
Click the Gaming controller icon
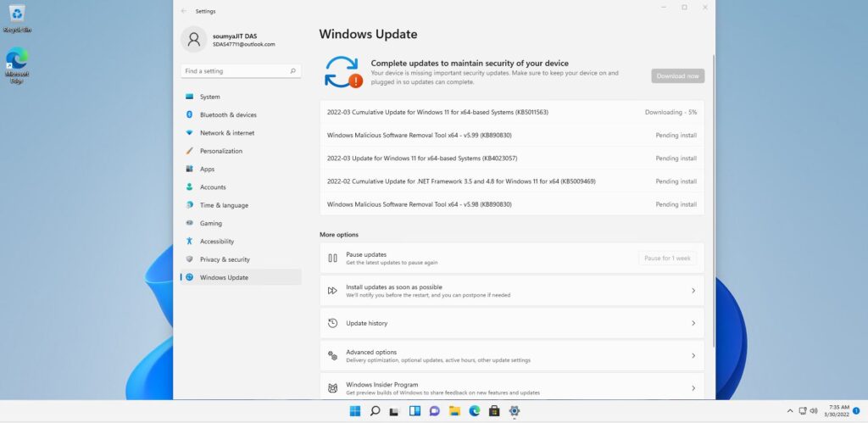click(189, 223)
